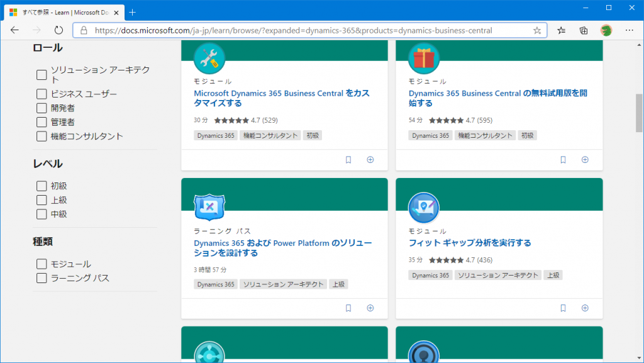Click 機能コンサルタント tag on 無料試用版 card
The image size is (644, 363).
pyautogui.click(x=485, y=135)
